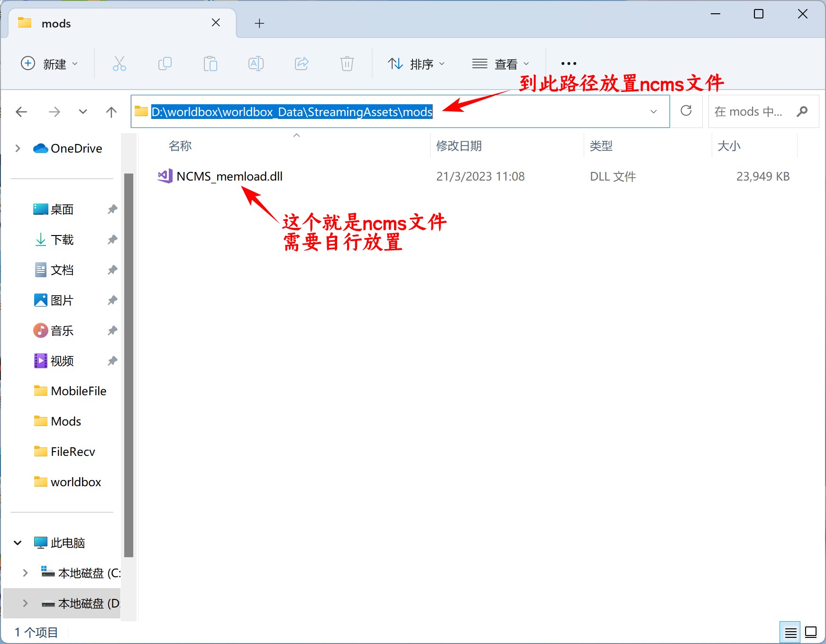Sort by the 大小 column header
The width and height of the screenshot is (826, 644).
729,146
